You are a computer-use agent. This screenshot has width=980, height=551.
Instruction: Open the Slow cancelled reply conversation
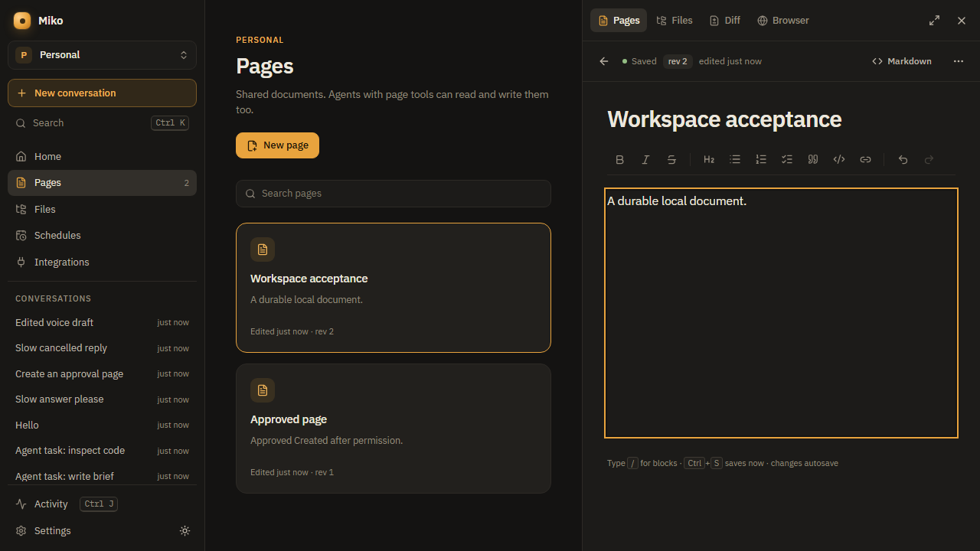tap(102, 348)
